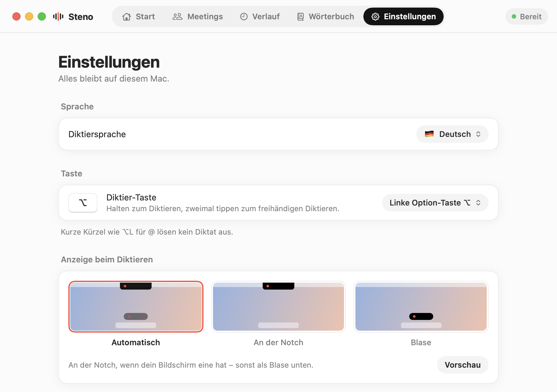Click the book icon in the Wörterbuch tab

pyautogui.click(x=300, y=16)
